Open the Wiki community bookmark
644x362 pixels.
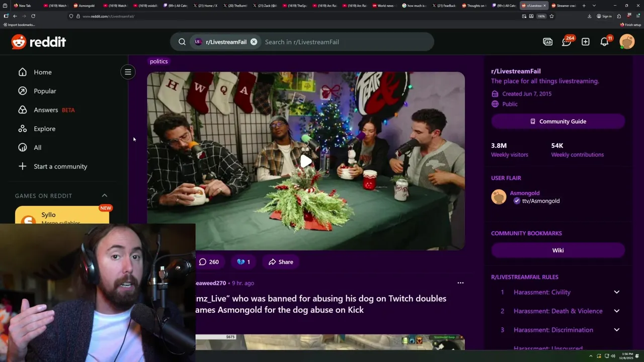click(558, 250)
